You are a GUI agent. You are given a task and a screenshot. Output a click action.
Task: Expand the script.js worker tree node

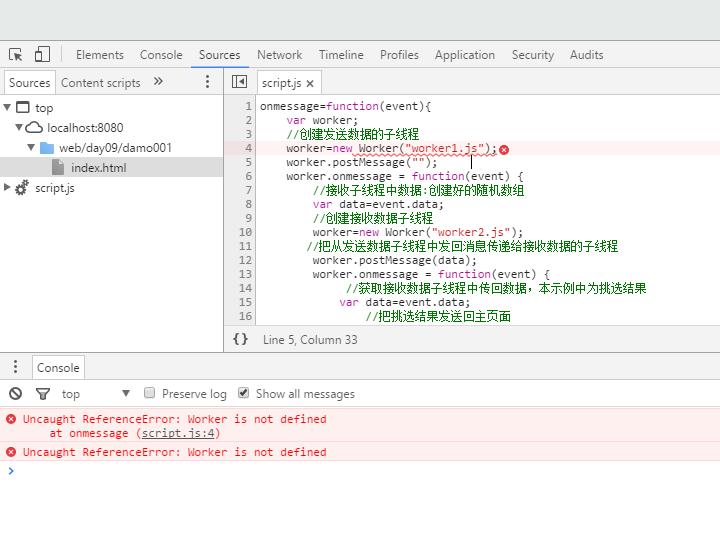7,187
